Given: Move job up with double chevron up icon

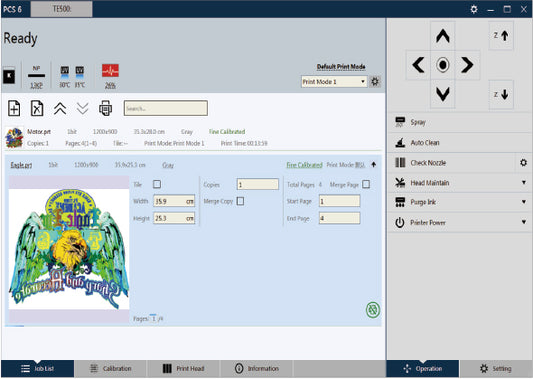Looking at the screenshot, I should point(60,109).
